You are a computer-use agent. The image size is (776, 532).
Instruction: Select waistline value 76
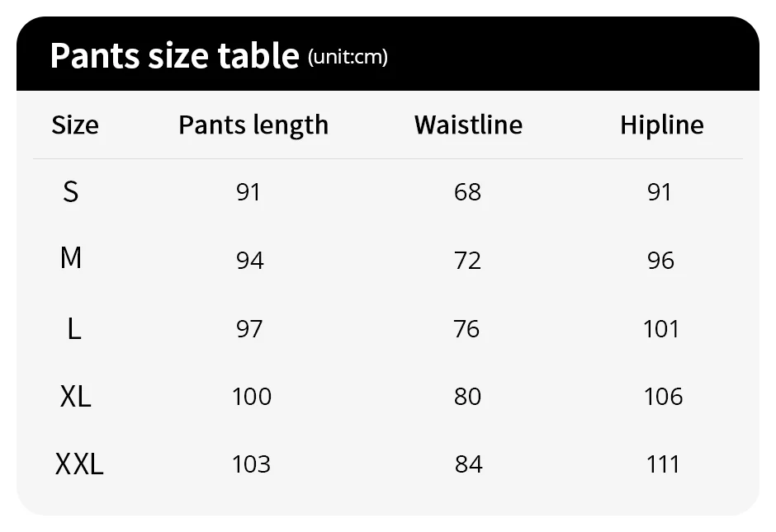coord(466,329)
